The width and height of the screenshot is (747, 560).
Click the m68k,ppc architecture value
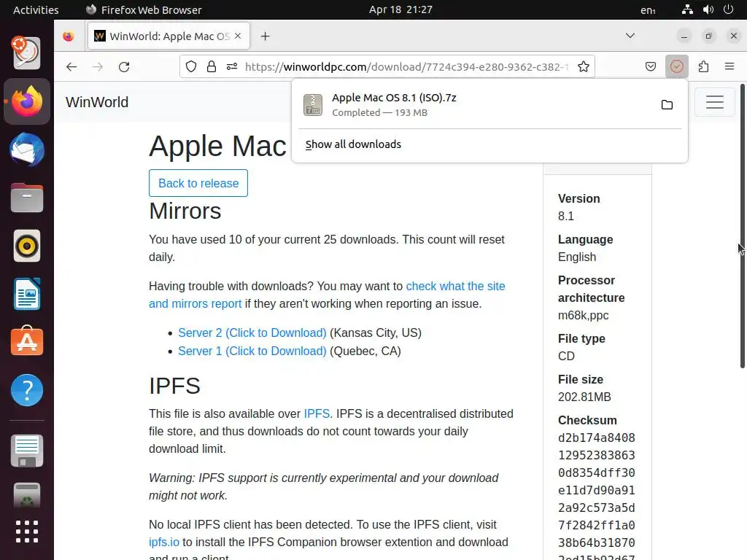(x=583, y=315)
